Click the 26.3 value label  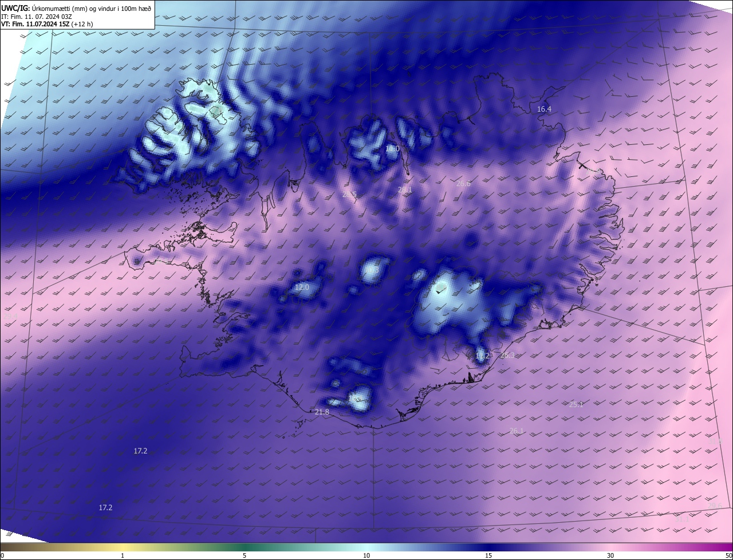pos(507,355)
